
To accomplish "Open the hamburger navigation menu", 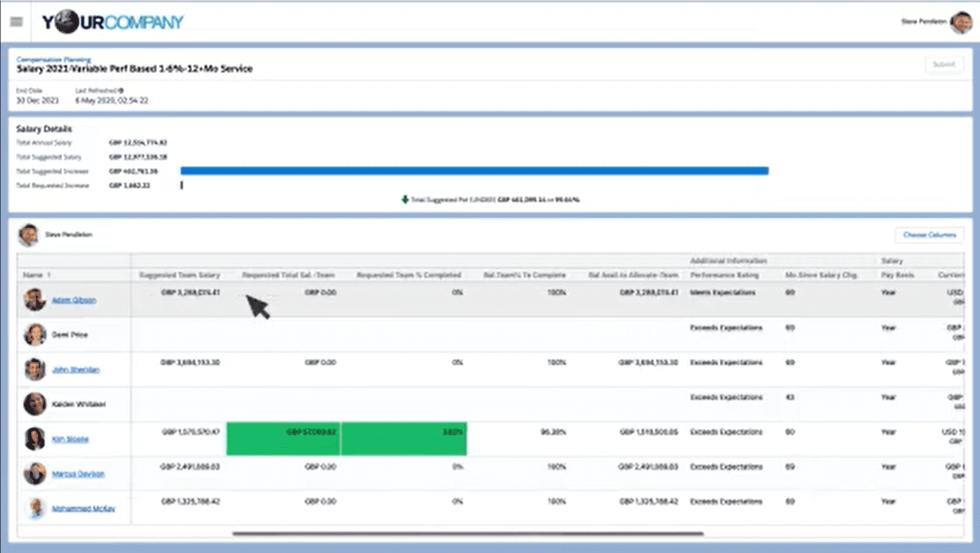I will pyautogui.click(x=16, y=22).
